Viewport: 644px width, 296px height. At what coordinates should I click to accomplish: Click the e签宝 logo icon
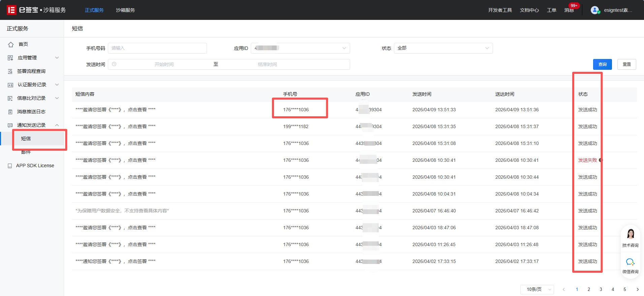[x=11, y=10]
